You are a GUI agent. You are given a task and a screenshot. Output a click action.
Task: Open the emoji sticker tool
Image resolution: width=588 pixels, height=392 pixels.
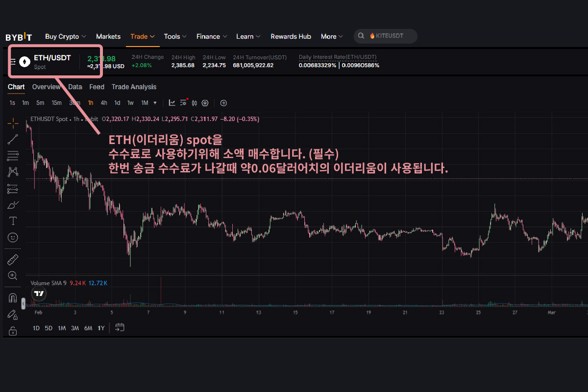tap(13, 238)
